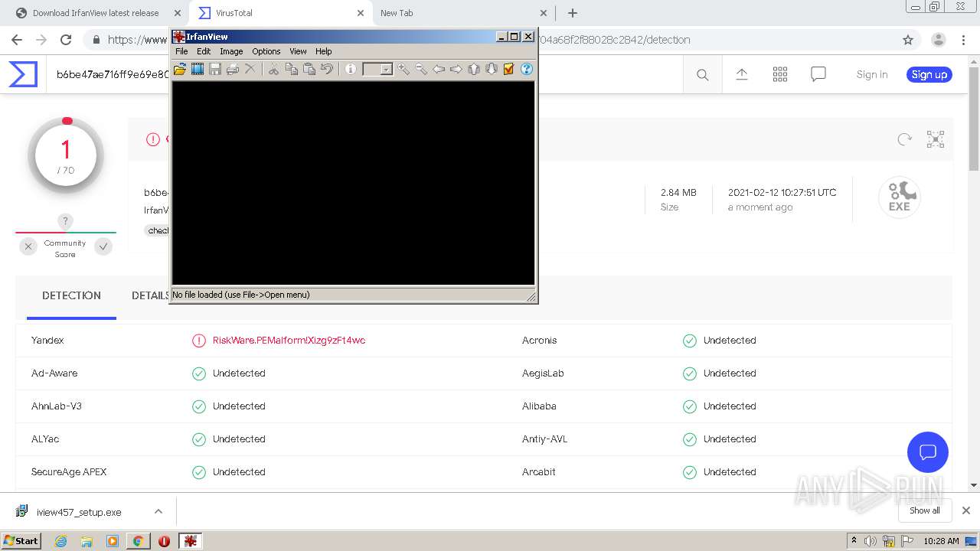Screen dimensions: 980x551
Task: Open Chrome three-dot menu
Action: coord(964,40)
